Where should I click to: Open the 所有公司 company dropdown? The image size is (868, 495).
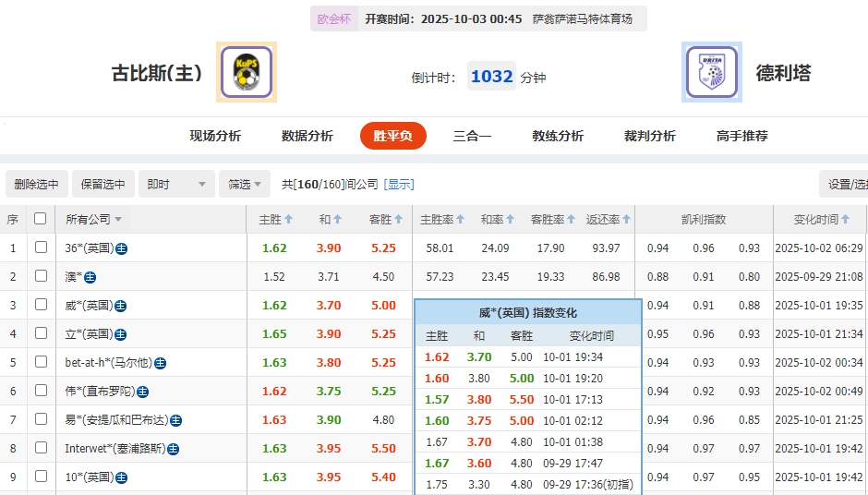(x=93, y=220)
